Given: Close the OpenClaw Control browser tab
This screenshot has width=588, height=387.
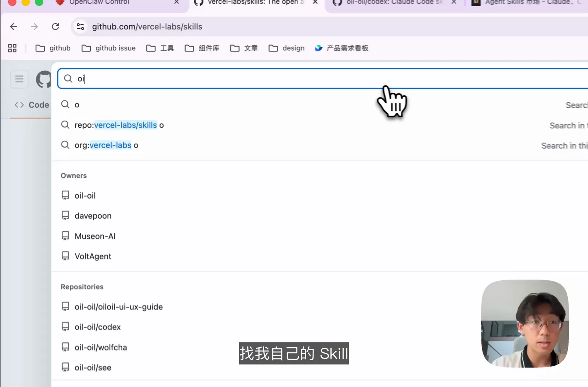Looking at the screenshot, I should pos(177,2).
